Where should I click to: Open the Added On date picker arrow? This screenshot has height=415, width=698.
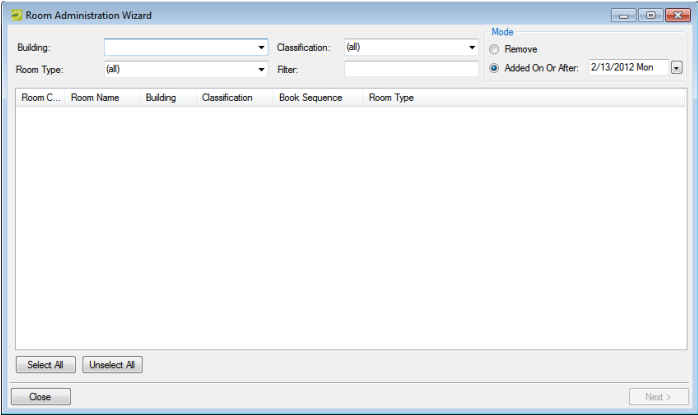coord(677,68)
